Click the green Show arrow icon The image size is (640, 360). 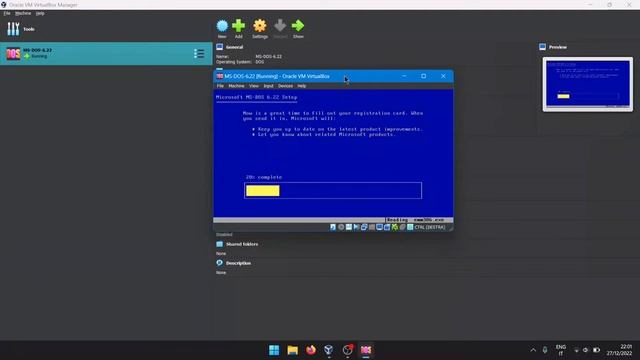(x=298, y=26)
